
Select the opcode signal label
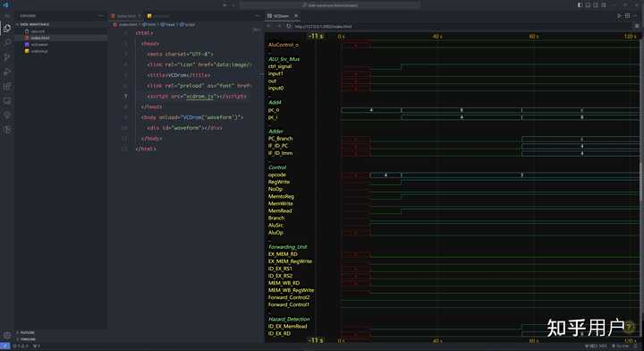coord(276,175)
